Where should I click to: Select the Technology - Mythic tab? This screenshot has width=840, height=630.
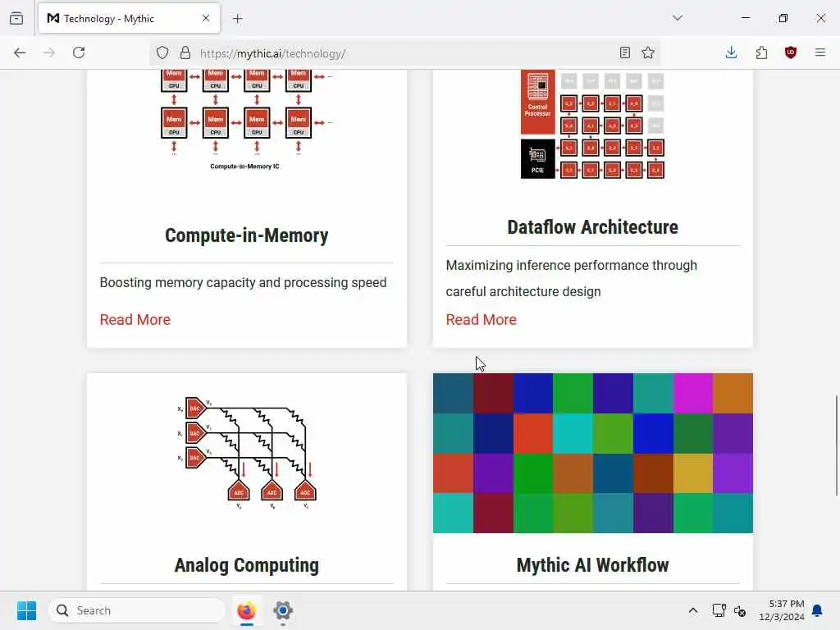click(x=129, y=18)
